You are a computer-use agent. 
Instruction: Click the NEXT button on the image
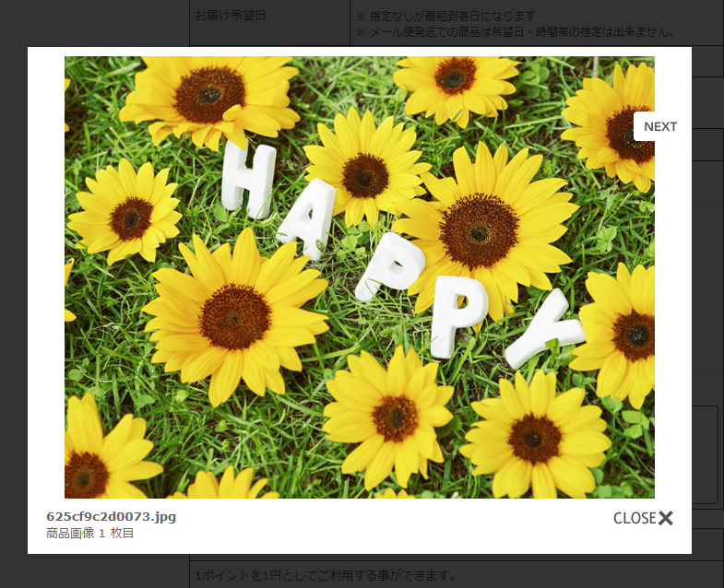tap(659, 126)
